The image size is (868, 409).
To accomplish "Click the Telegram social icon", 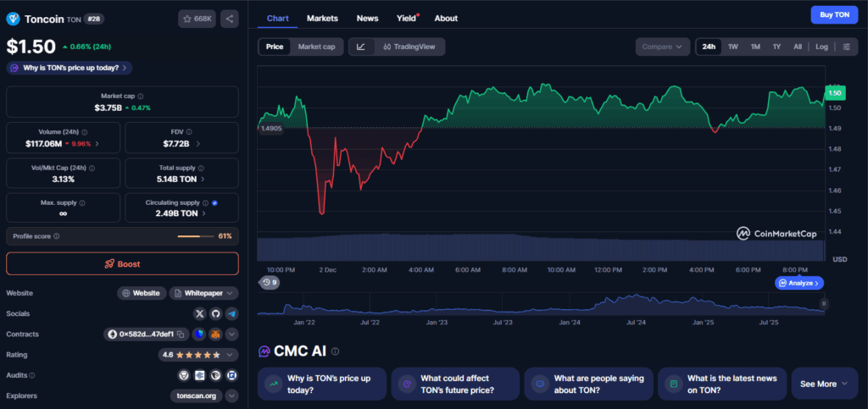I will click(x=231, y=313).
